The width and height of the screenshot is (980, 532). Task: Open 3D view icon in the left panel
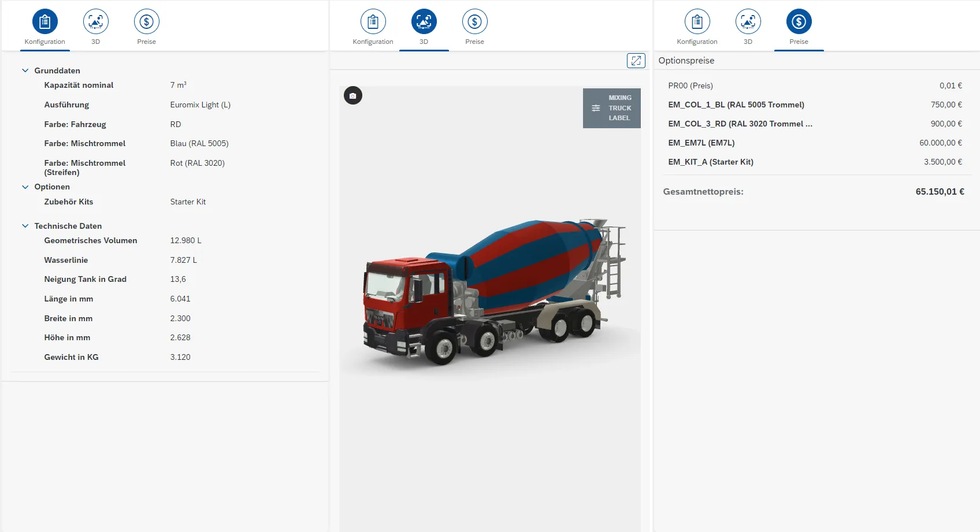coord(95,22)
